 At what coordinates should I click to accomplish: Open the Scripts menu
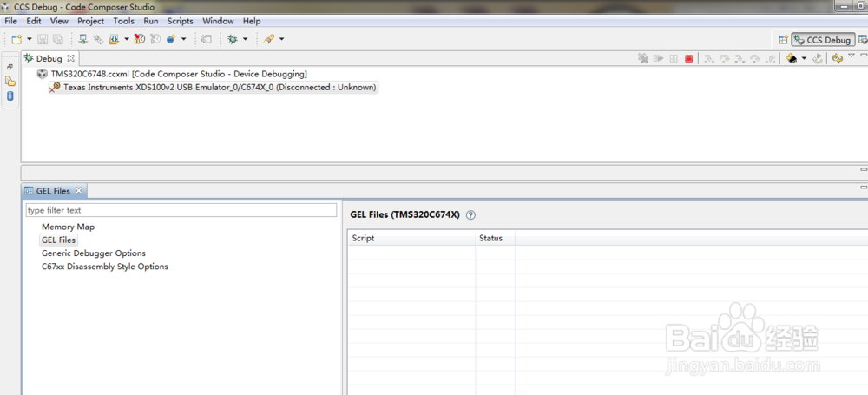[x=181, y=21]
